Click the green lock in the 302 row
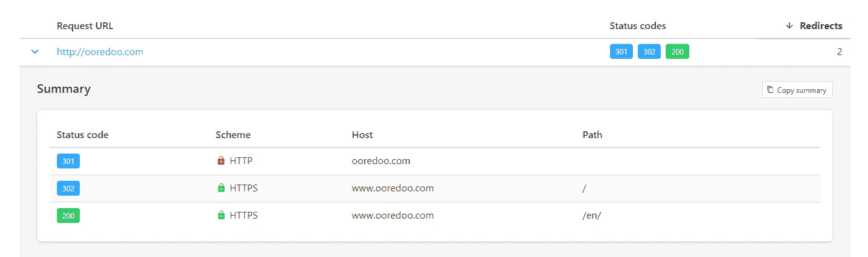The height and width of the screenshot is (257, 868). (221, 188)
